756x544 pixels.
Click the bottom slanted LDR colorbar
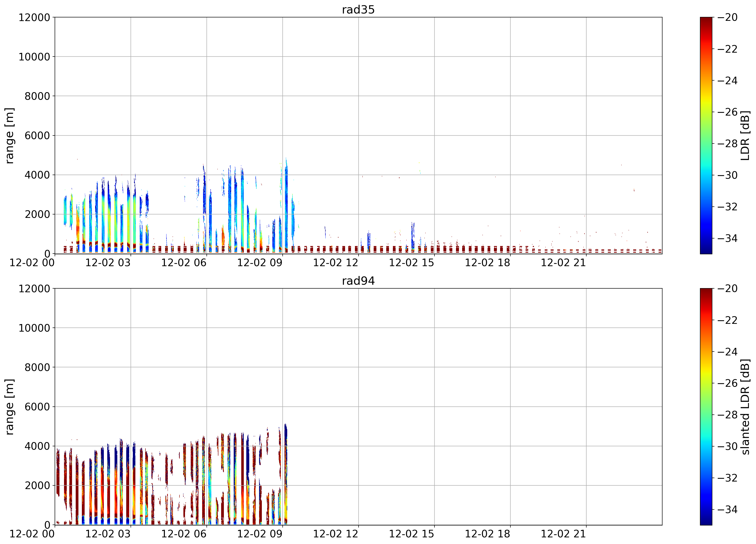coord(706,407)
